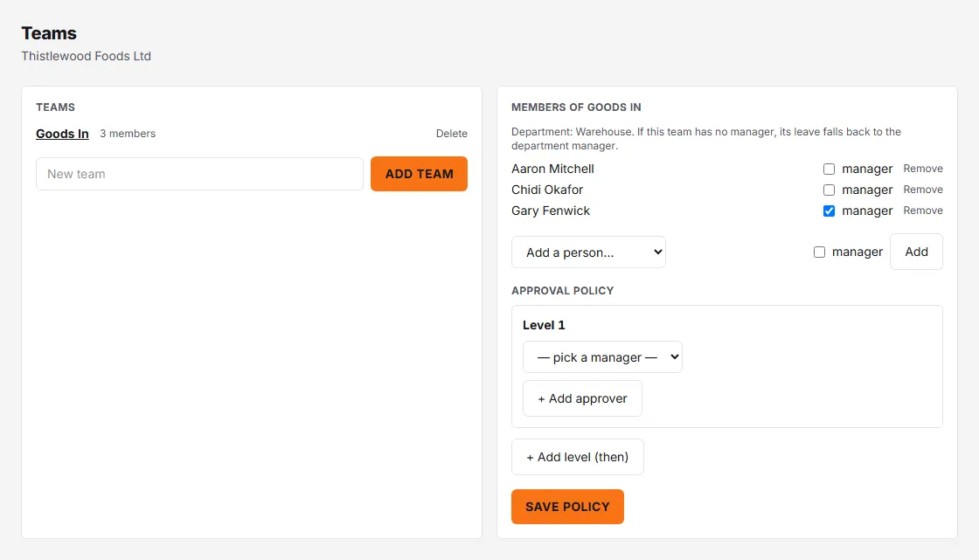
Task: Uncheck manager checkbox for Gary Fenwick
Action: 829,211
